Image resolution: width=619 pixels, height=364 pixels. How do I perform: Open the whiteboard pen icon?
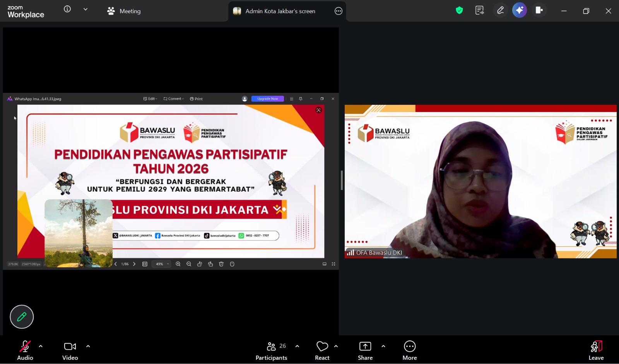coord(500,10)
